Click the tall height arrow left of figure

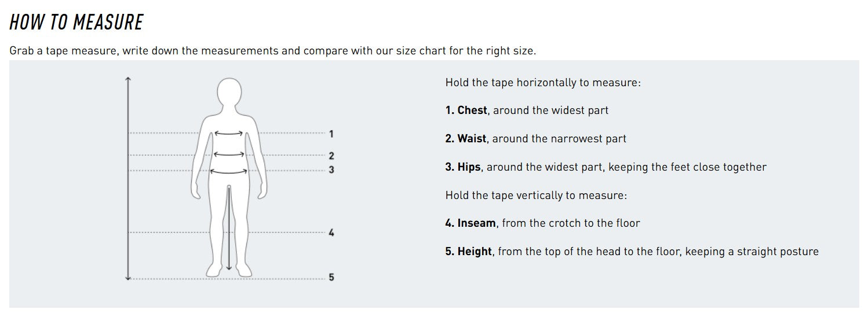click(x=128, y=178)
